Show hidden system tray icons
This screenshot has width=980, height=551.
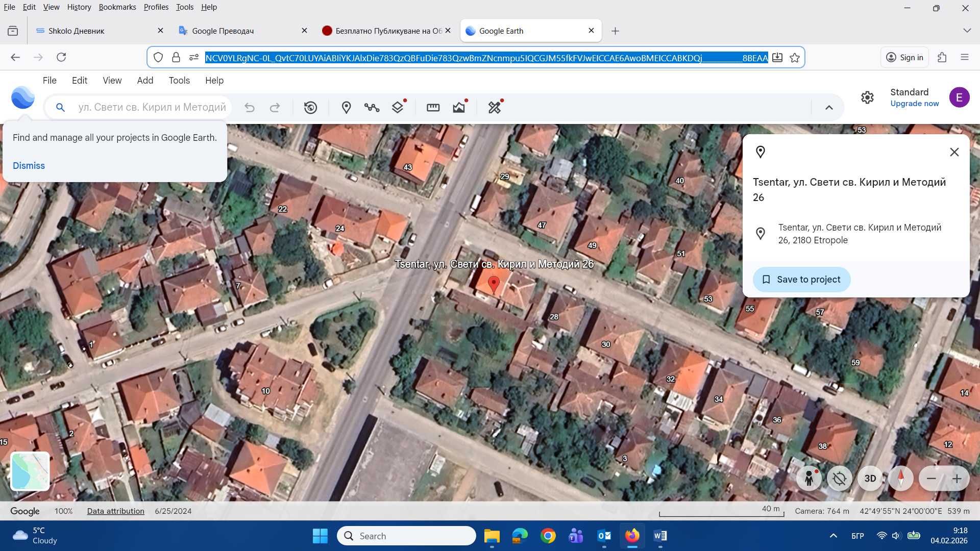(x=833, y=536)
